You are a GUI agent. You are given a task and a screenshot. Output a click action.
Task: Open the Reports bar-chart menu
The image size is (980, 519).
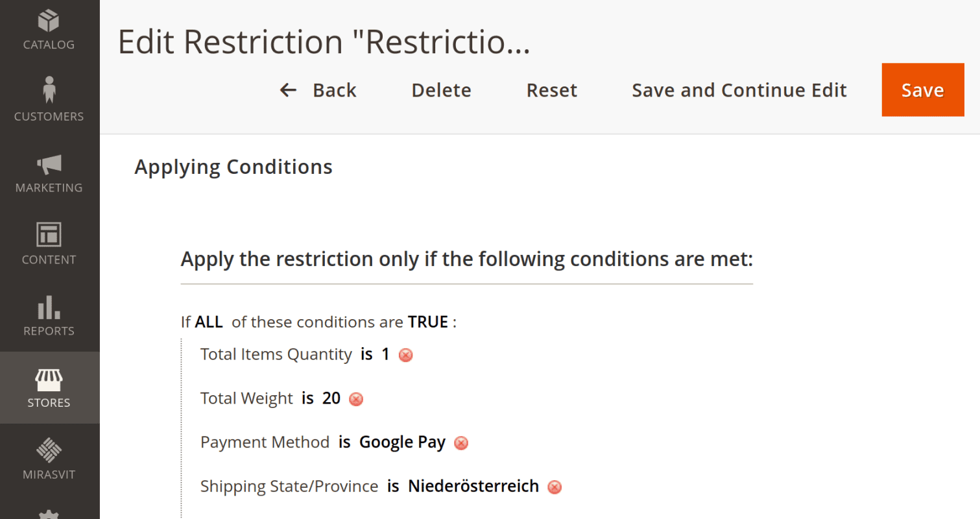click(x=49, y=316)
